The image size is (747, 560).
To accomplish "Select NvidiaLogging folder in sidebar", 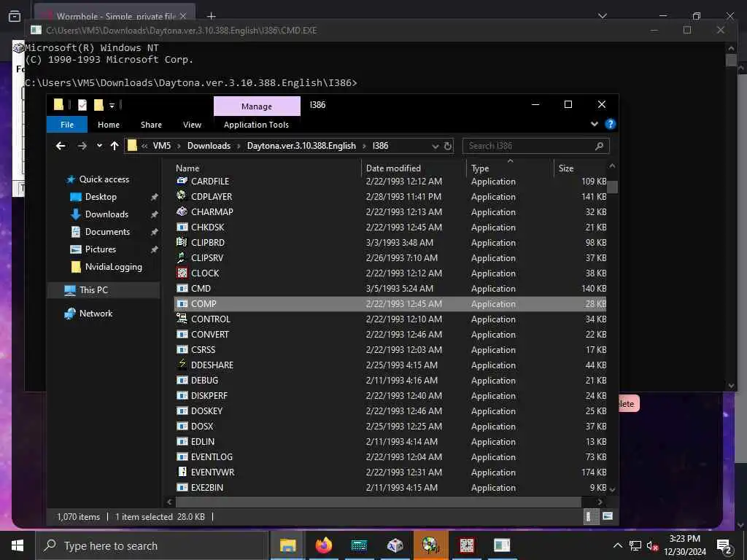I will point(113,267).
